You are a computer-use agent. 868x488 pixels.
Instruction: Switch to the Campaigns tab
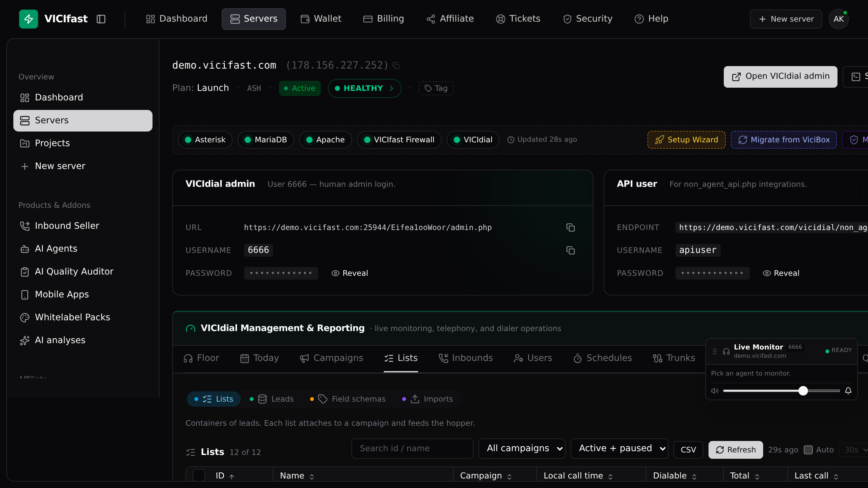click(x=331, y=358)
